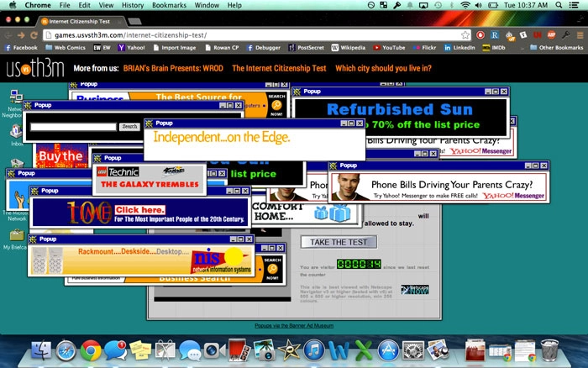Open the History menu
This screenshot has width=588, height=368.
(133, 5)
